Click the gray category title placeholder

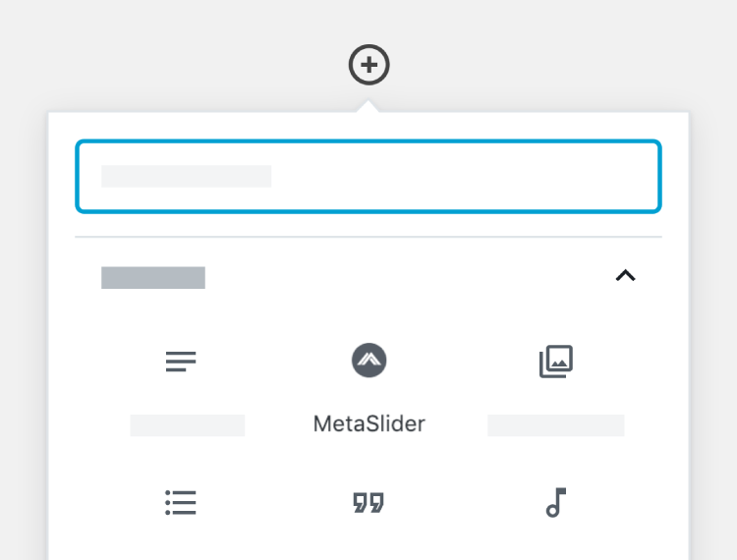(153, 277)
